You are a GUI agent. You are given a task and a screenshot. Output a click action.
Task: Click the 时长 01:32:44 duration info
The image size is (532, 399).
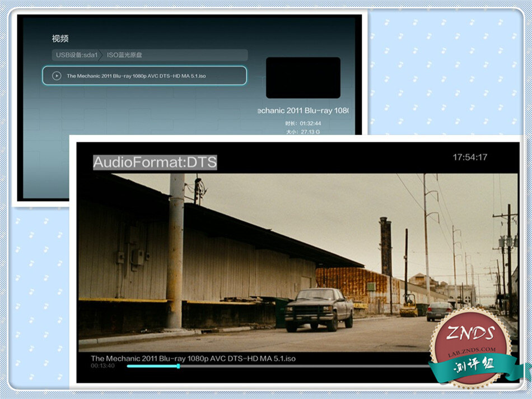(x=302, y=122)
